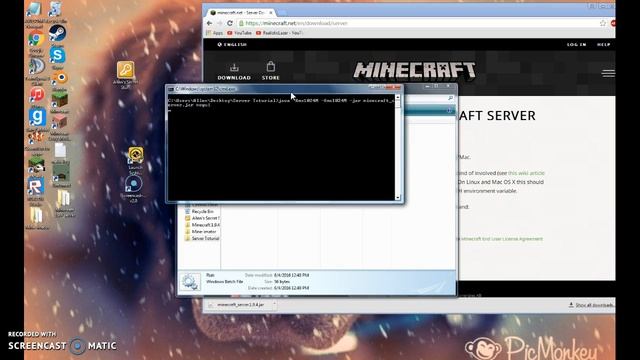The height and width of the screenshot is (360, 640).
Task: Open the iTunes desktop shortcut
Action: tap(37, 94)
